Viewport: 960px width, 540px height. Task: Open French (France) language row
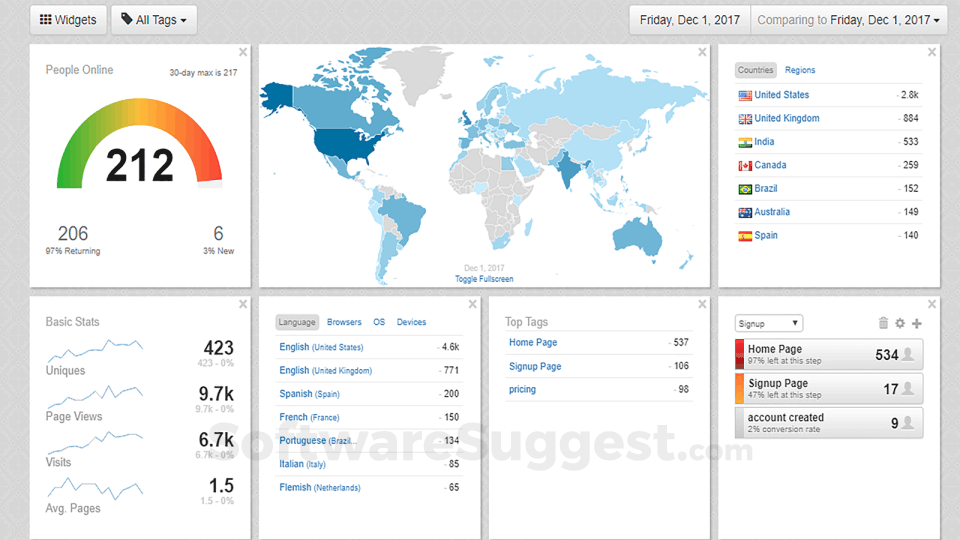pyautogui.click(x=369, y=417)
